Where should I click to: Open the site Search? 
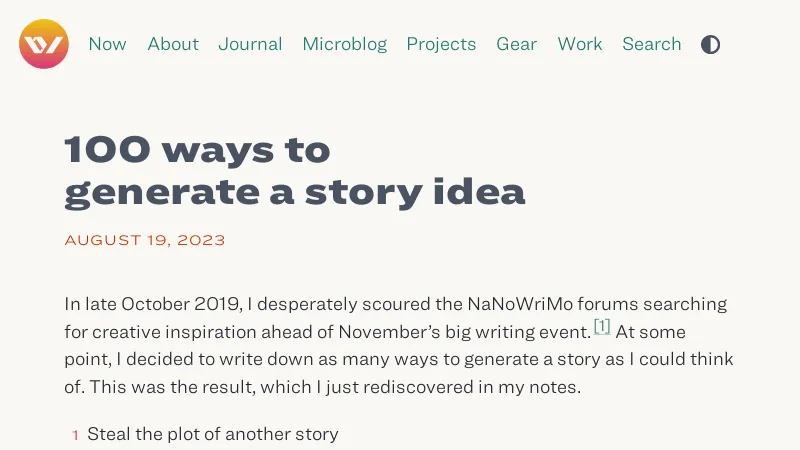click(651, 44)
